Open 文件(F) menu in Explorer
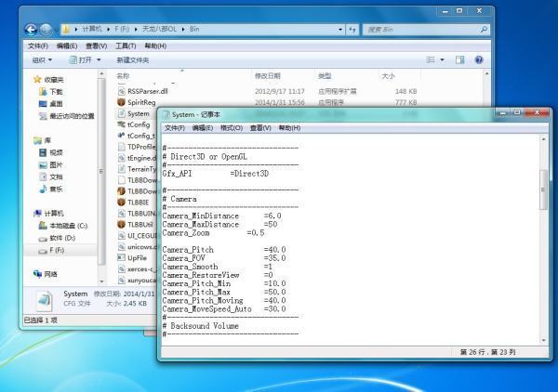 [38, 46]
